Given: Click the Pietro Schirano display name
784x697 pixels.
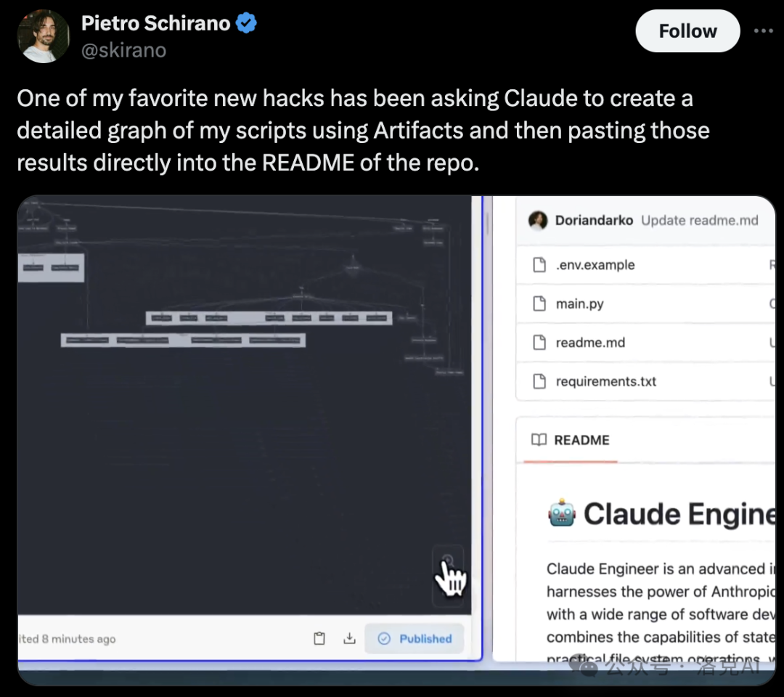Looking at the screenshot, I should (x=155, y=23).
